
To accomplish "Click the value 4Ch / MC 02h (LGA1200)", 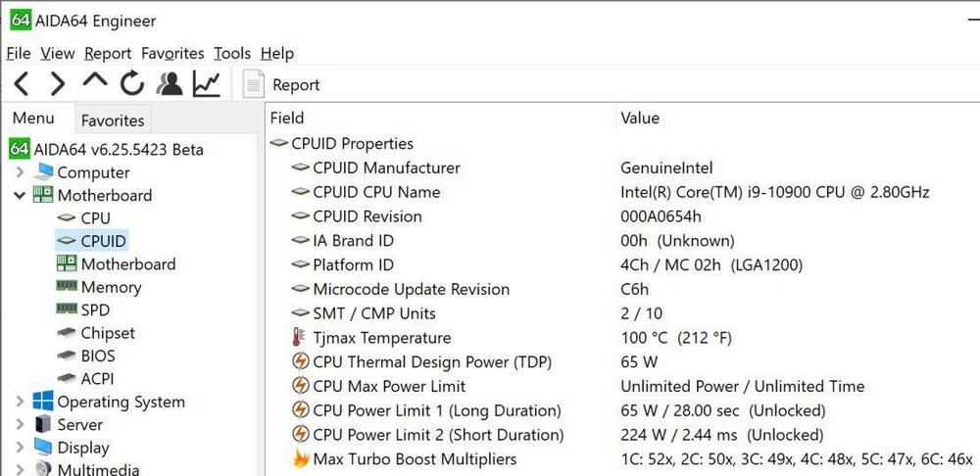I will pos(711,265).
